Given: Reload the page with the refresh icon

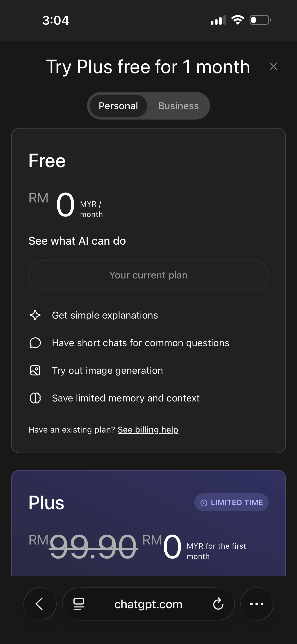Looking at the screenshot, I should pyautogui.click(x=218, y=604).
